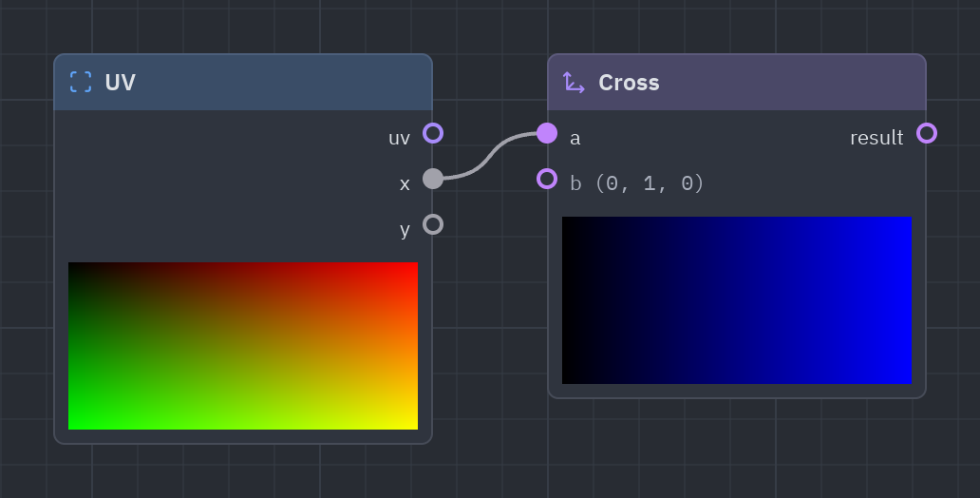This screenshot has height=498, width=980.
Task: Click the 'a' input label
Action: pos(575,138)
